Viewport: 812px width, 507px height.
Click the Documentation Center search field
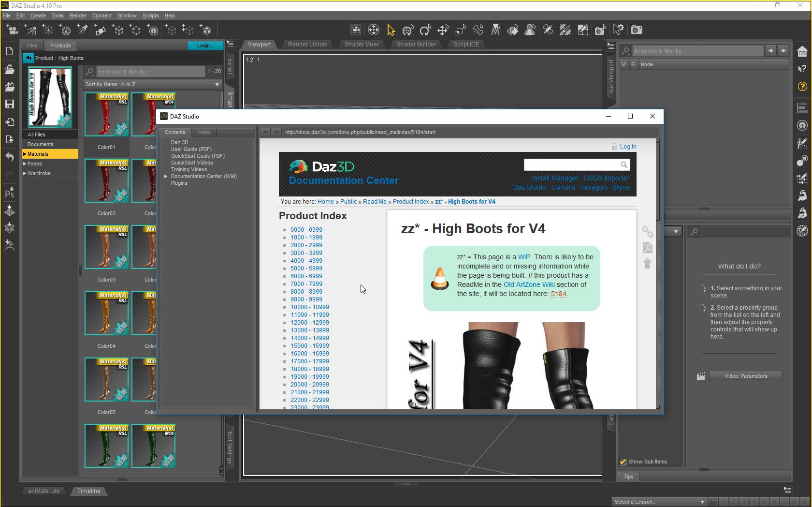(577, 164)
